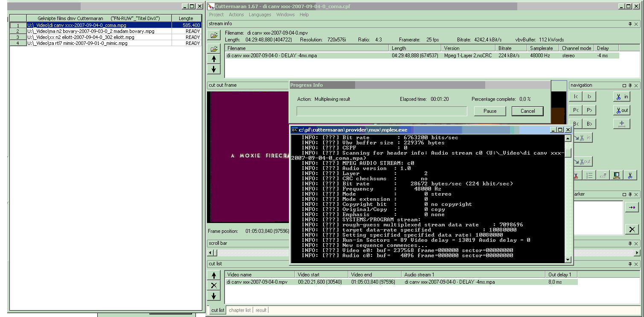The width and height of the screenshot is (644, 317).
Task: Cancel the multiplexing operation
Action: (x=527, y=111)
